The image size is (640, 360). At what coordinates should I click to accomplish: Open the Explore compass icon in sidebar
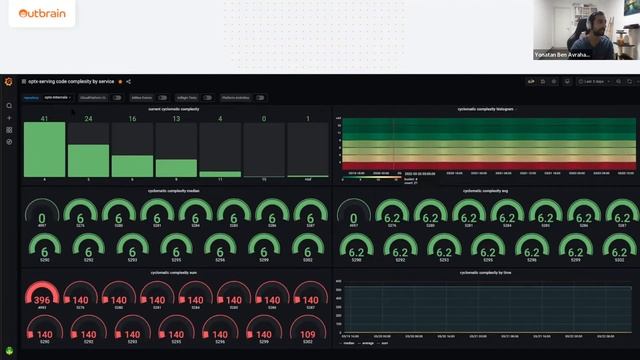9,142
